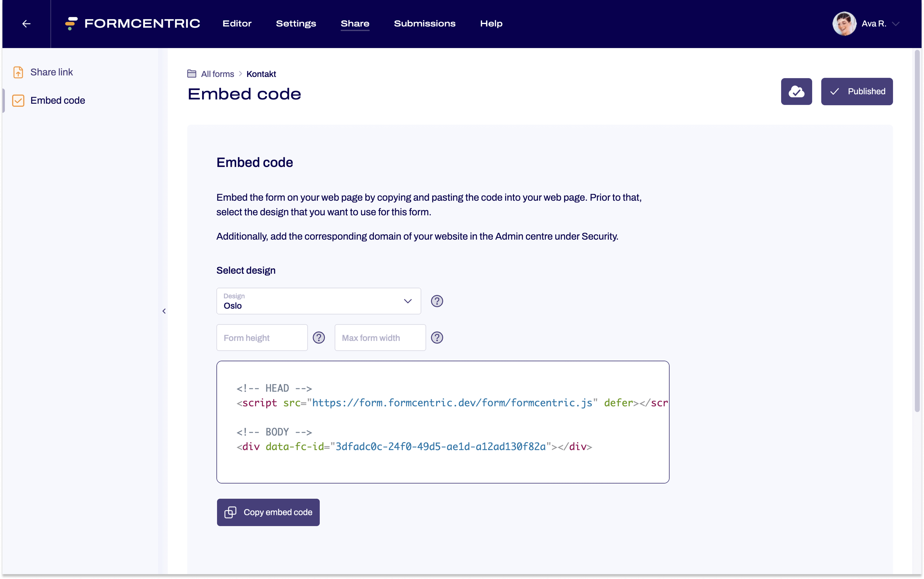Viewport: 924px width, 579px height.
Task: Click the Form height input field
Action: [x=262, y=337]
